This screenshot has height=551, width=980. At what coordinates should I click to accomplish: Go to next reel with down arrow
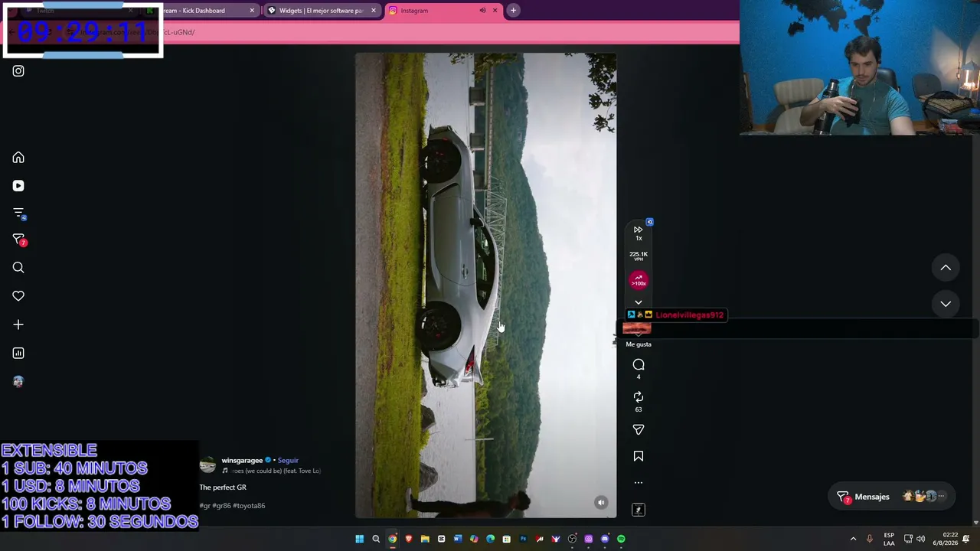946,304
